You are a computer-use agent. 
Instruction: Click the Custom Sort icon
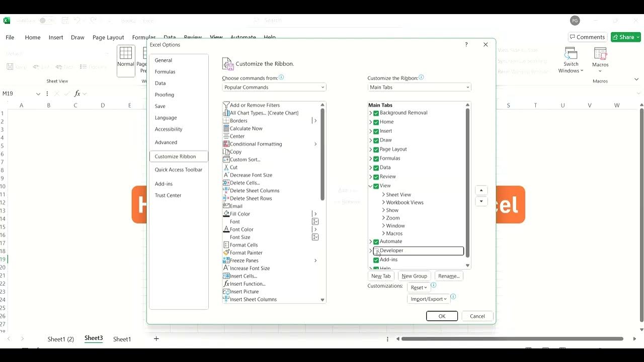pyautogui.click(x=226, y=159)
